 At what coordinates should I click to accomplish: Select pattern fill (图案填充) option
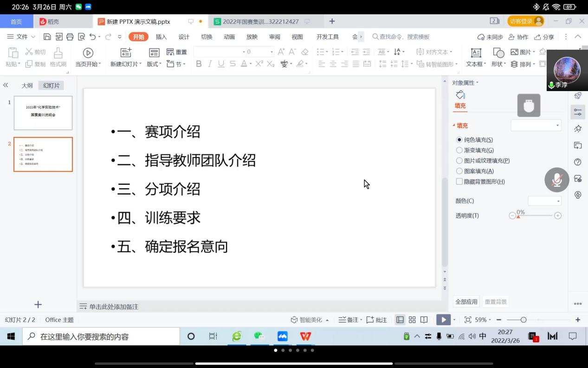pyautogui.click(x=459, y=171)
